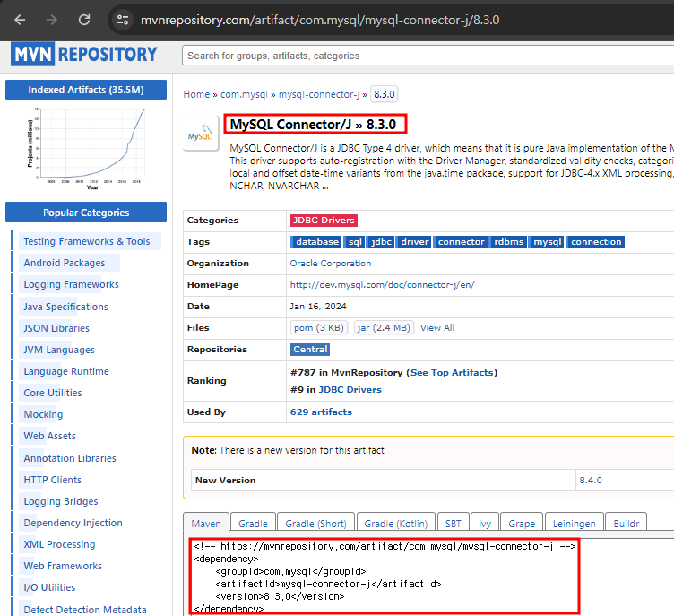Open Android Packages category
Screen dimensions: 674x616
(64, 263)
